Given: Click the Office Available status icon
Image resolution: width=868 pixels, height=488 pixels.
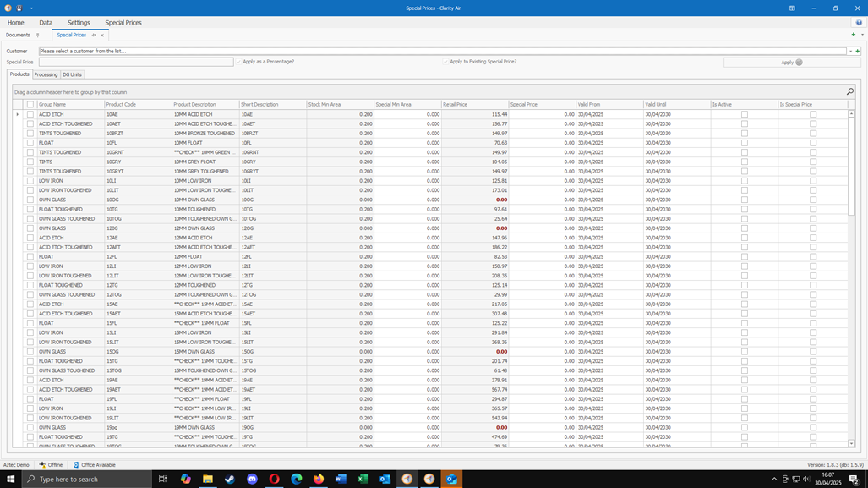Looking at the screenshot, I should click(x=76, y=464).
